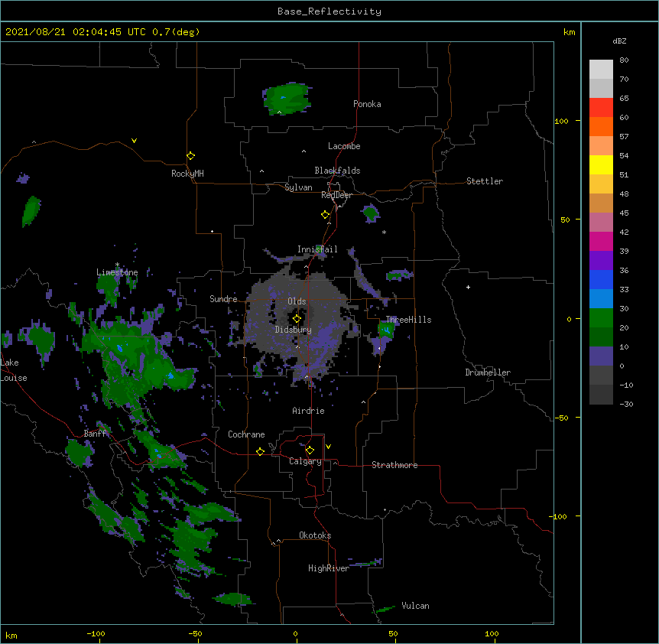Screen dimensions: 659x644
Task: Click the asterisk marker above Limestone
Action: (x=117, y=265)
